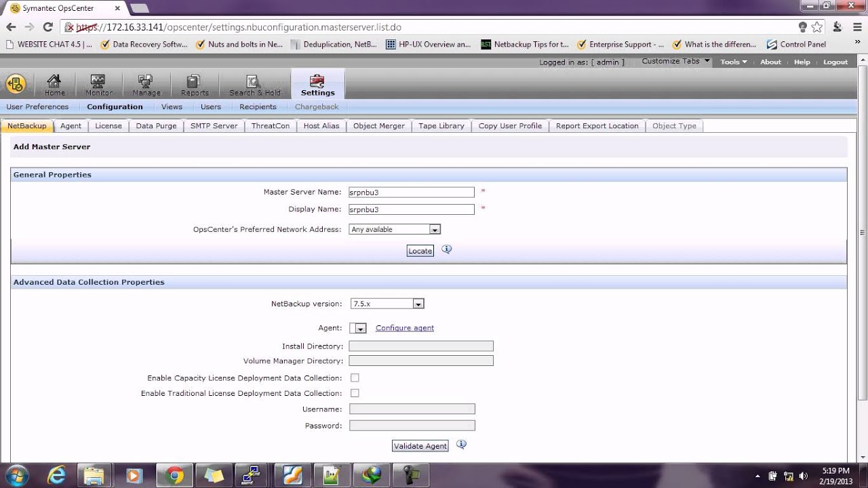Switch to the Object Merger tab
Viewport: 868px width, 488px height.
pyautogui.click(x=379, y=125)
